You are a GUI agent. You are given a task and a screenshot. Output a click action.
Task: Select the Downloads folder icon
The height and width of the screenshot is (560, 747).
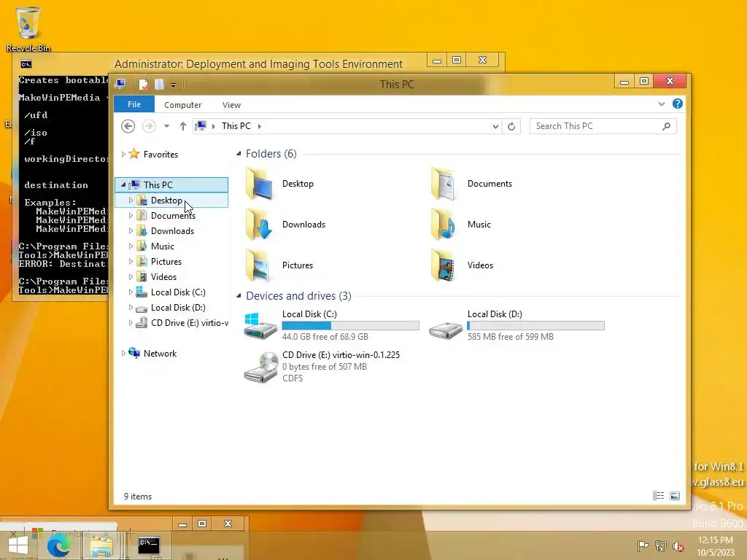point(260,225)
